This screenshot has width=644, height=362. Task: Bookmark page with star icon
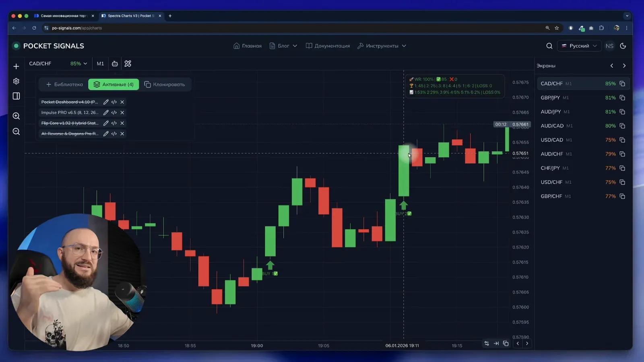coord(557,28)
